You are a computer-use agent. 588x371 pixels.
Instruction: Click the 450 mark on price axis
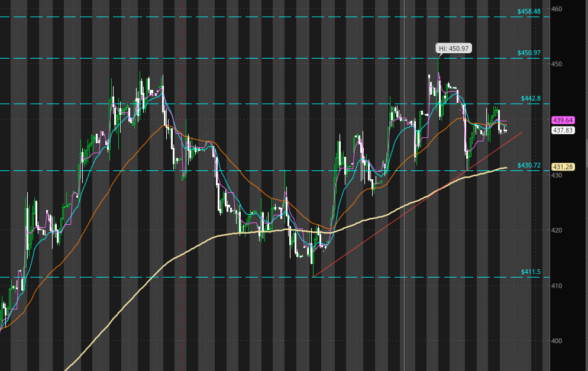[x=557, y=64]
